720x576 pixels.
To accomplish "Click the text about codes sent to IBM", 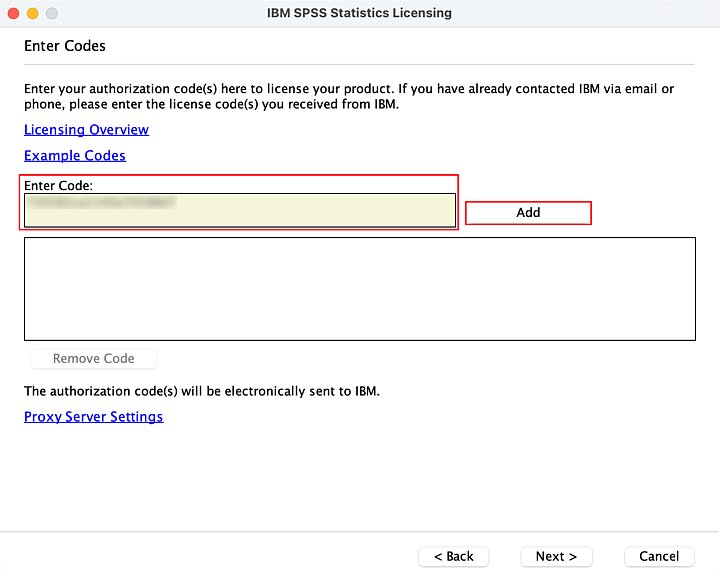I will tap(202, 391).
